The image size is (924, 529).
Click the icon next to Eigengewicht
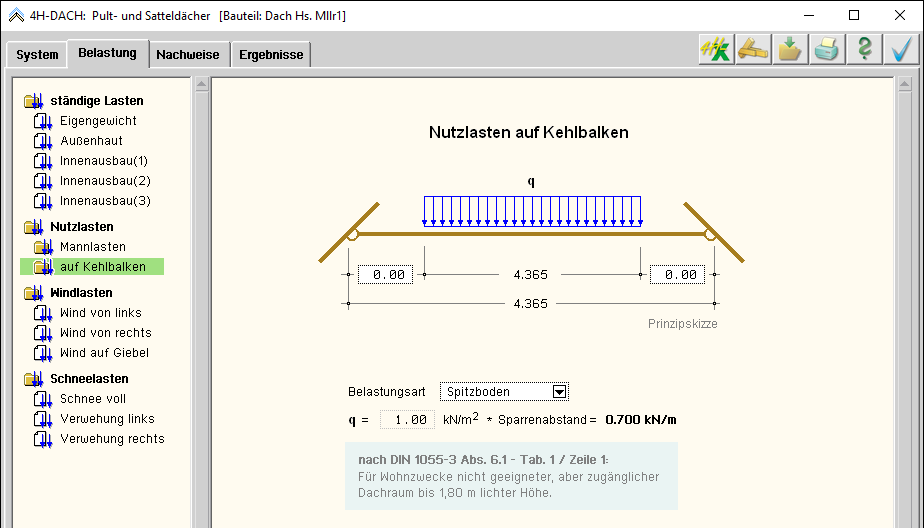42,121
